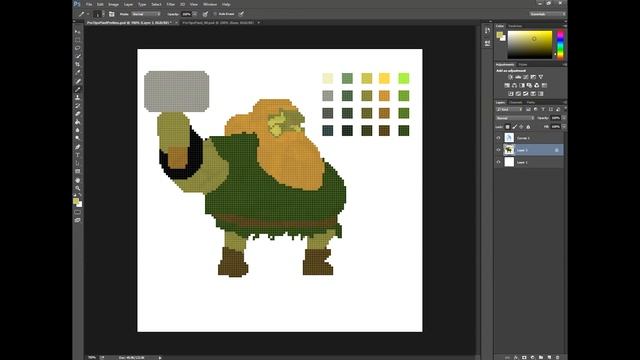Select the Lasso tool
The width and height of the screenshot is (640, 360).
[x=78, y=48]
